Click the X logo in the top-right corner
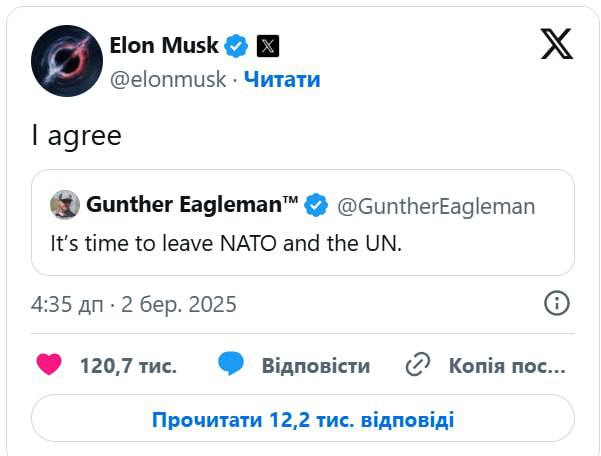The height and width of the screenshot is (456, 601). [556, 45]
